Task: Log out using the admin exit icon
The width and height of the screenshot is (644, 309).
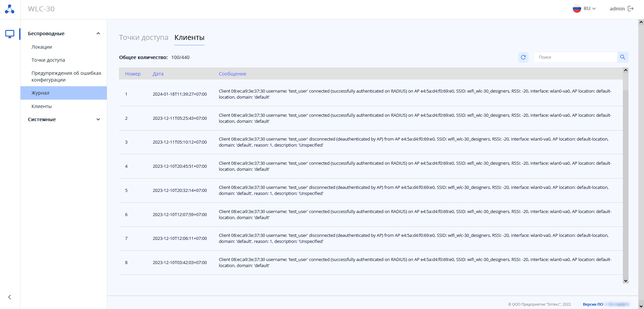Action: (631, 9)
